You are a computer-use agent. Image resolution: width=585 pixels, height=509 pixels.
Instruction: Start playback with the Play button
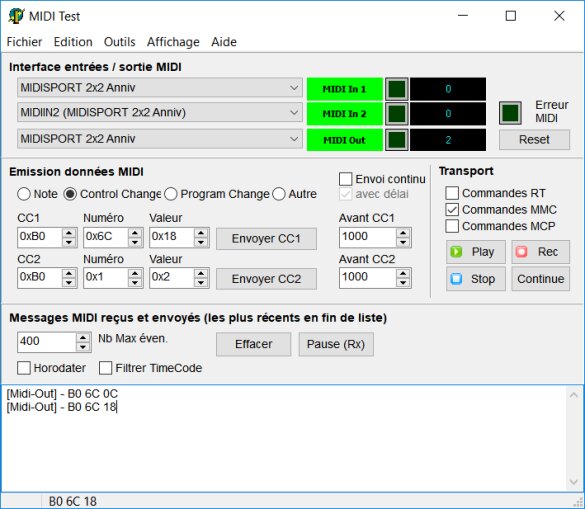pos(476,252)
